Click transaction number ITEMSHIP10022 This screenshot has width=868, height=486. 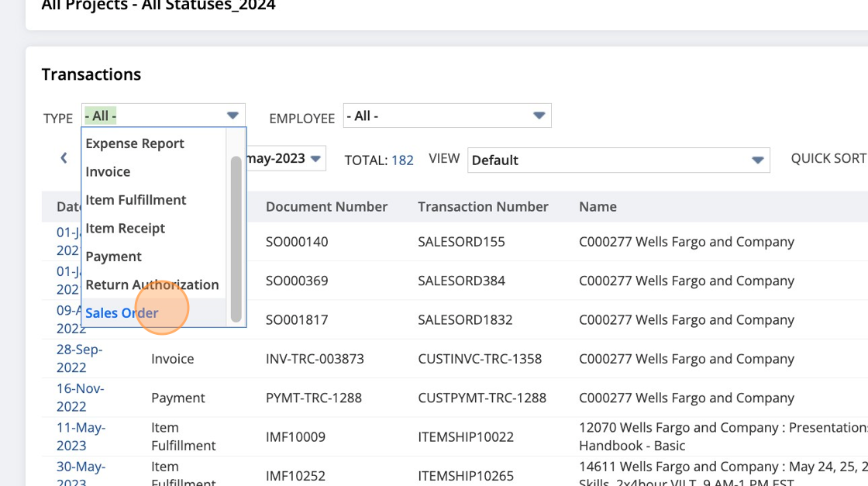(x=466, y=437)
